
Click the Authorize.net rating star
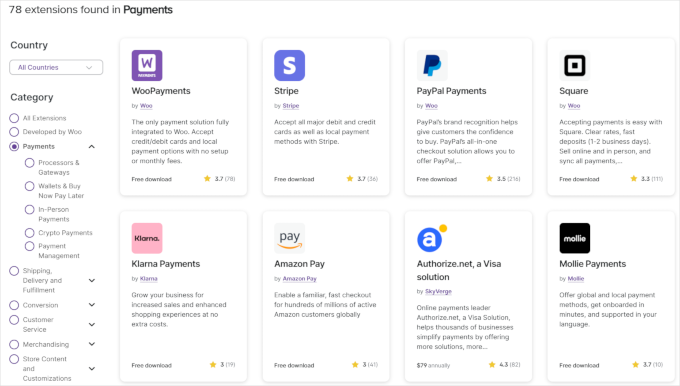tap(492, 365)
